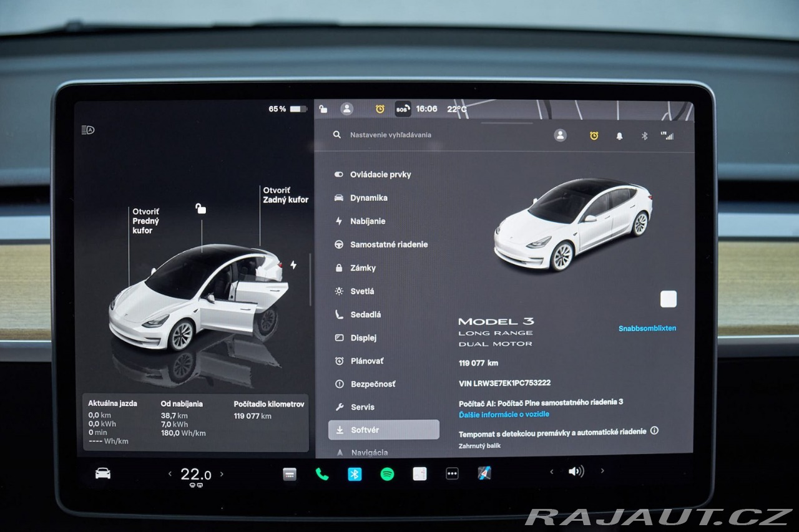Open the driver profile icon beside the lock

(346, 109)
